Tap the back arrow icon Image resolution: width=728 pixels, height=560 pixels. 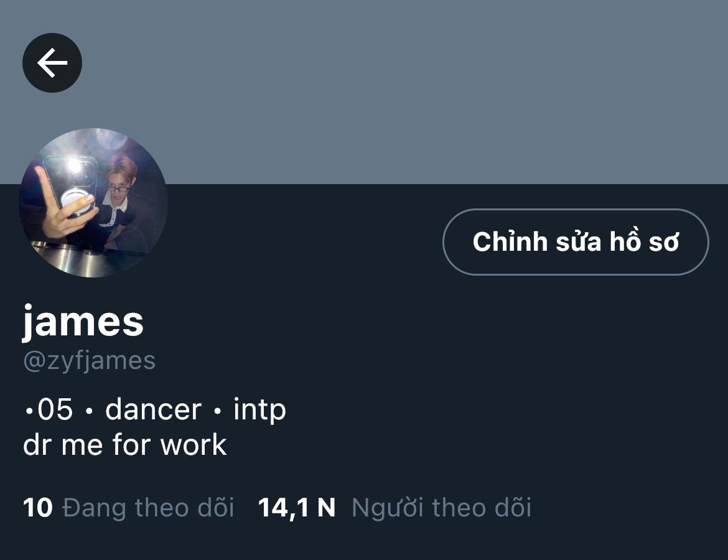pyautogui.click(x=52, y=63)
